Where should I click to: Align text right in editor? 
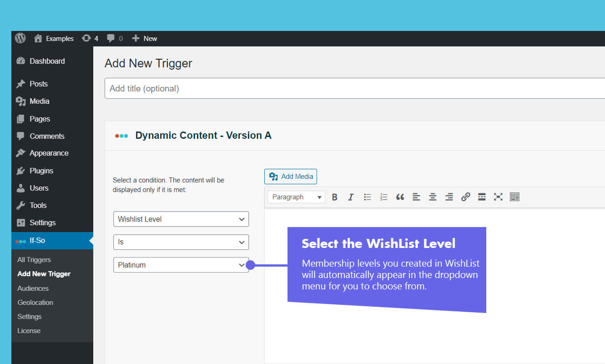(x=449, y=197)
